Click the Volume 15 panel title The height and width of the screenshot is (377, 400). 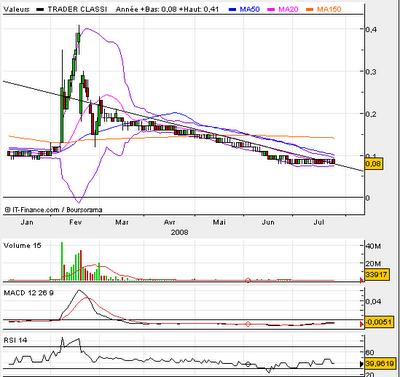[x=22, y=245]
